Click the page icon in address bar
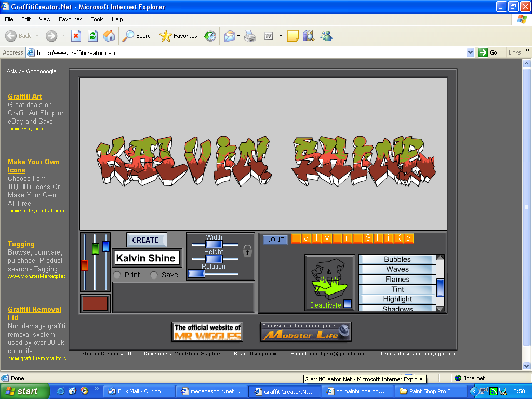 click(31, 52)
